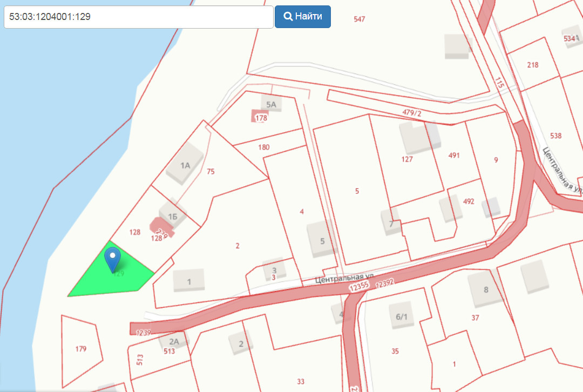Click parcel label 492

[469, 201]
